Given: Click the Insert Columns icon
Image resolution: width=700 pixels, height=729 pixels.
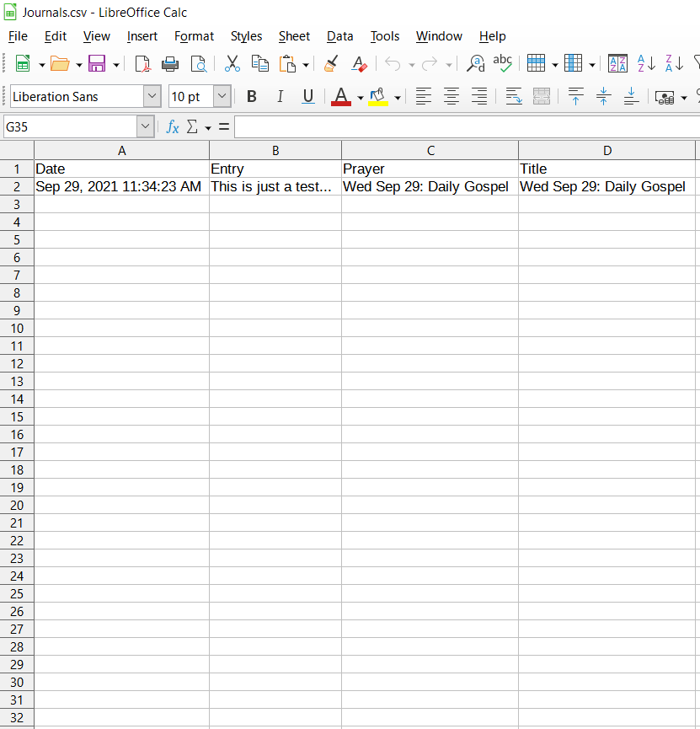Looking at the screenshot, I should click(x=573, y=64).
